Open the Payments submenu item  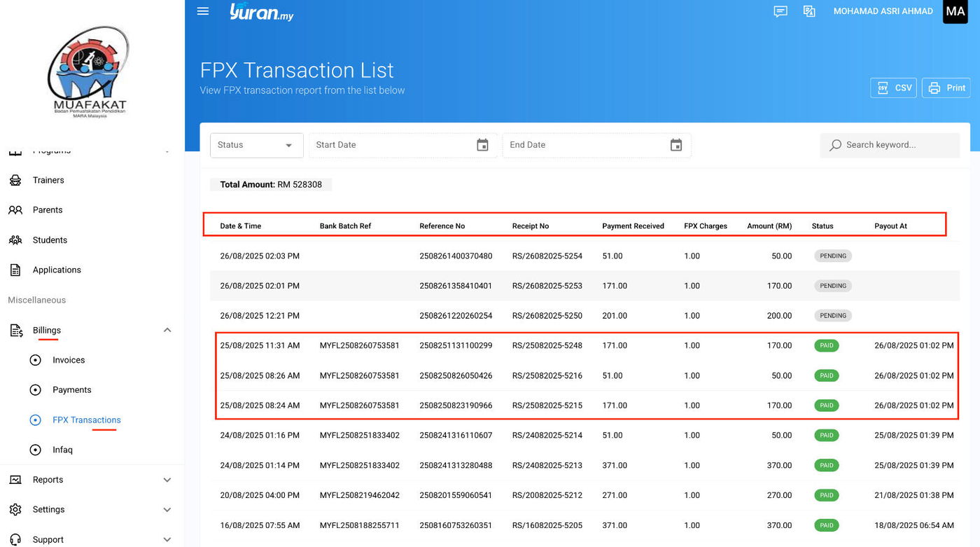[71, 390]
